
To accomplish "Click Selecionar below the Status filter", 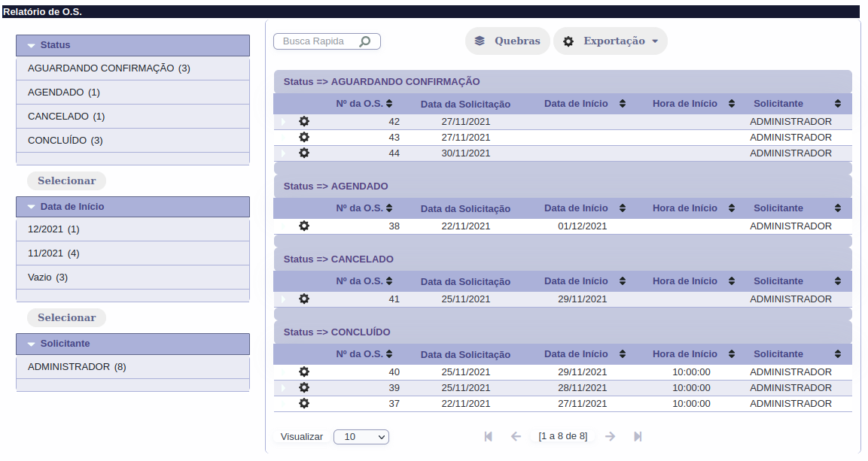I will 66,180.
